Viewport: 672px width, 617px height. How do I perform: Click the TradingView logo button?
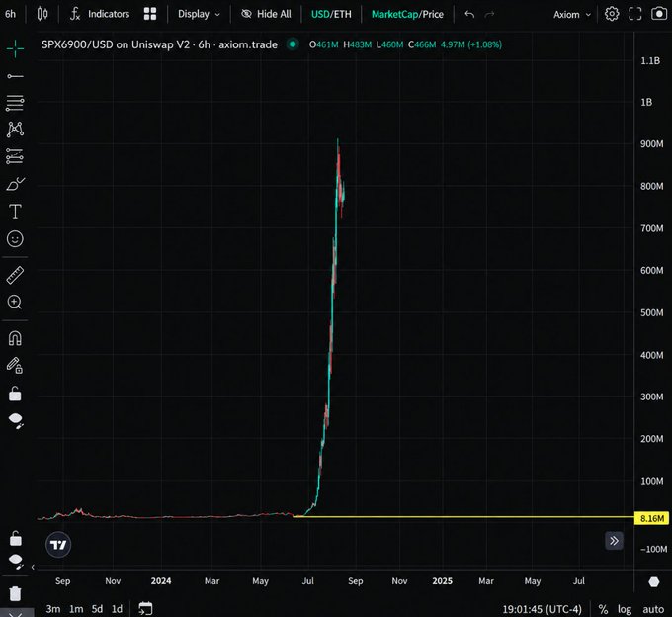pos(58,545)
